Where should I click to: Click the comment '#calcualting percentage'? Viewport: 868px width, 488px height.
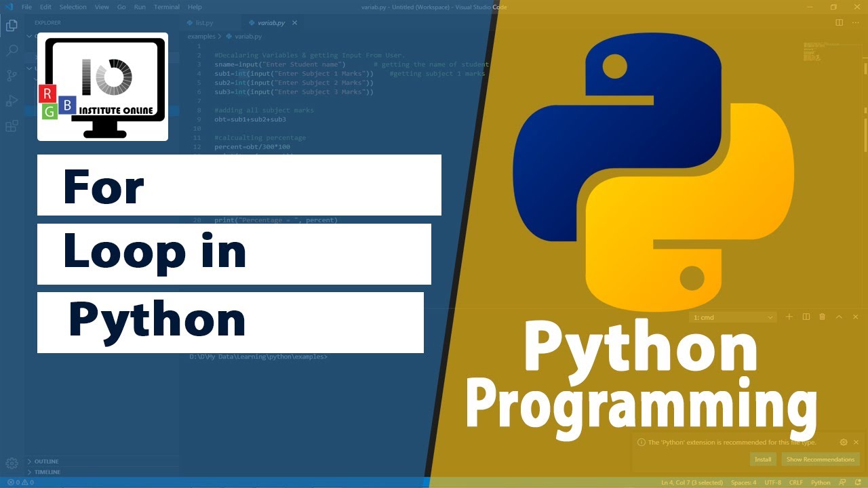coord(260,138)
